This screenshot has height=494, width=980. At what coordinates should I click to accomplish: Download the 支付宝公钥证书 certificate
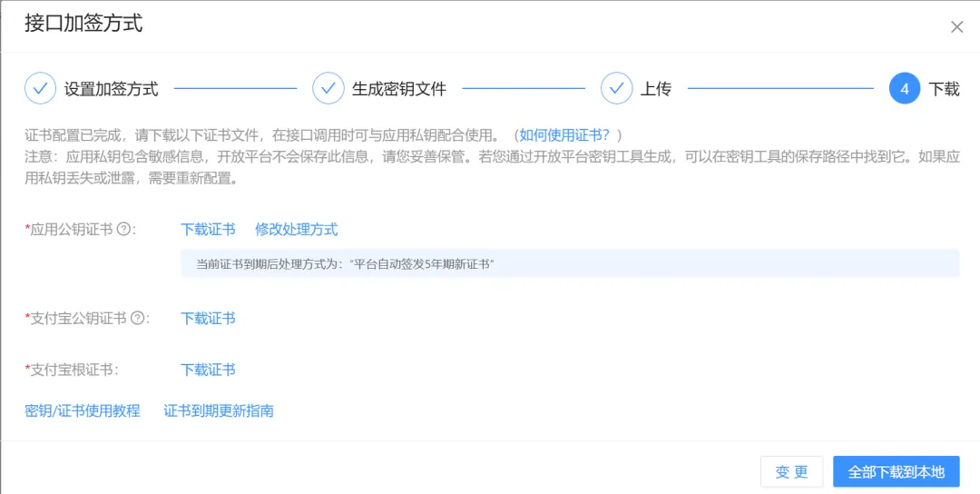tap(208, 318)
